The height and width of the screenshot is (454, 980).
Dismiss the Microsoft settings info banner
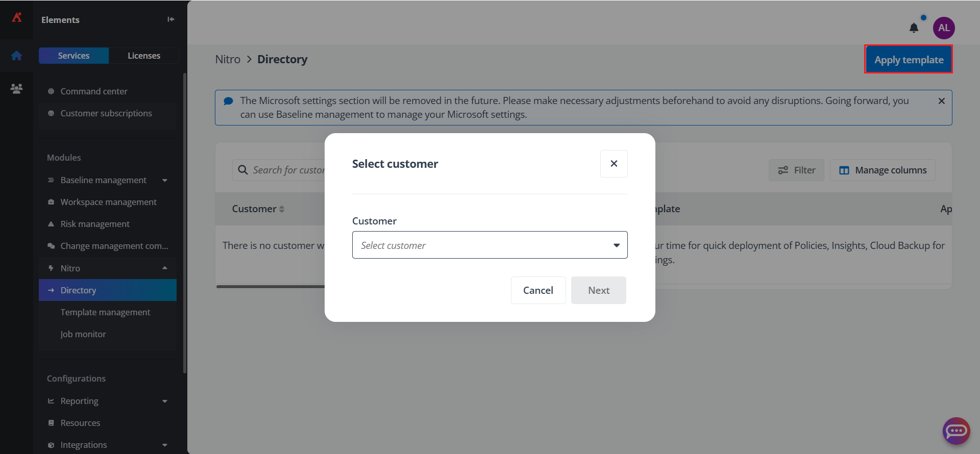(941, 101)
